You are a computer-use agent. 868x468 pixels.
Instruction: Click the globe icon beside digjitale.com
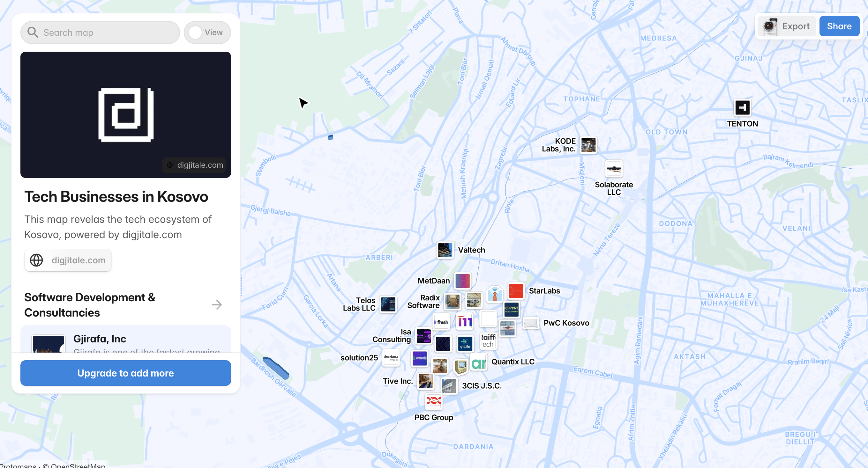pos(37,260)
